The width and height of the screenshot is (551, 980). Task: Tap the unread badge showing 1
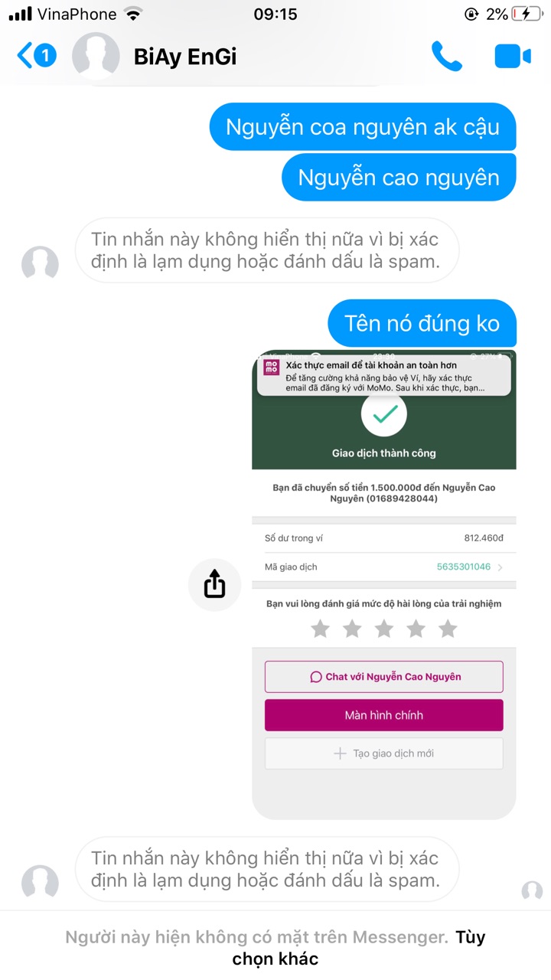point(45,56)
